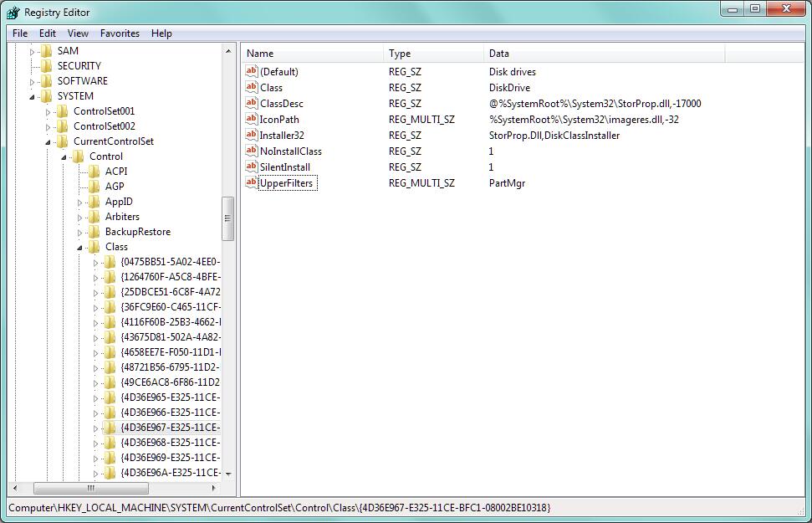
Task: Select the {4D36E96A-E325-11CE- tree key
Action: [x=171, y=472]
